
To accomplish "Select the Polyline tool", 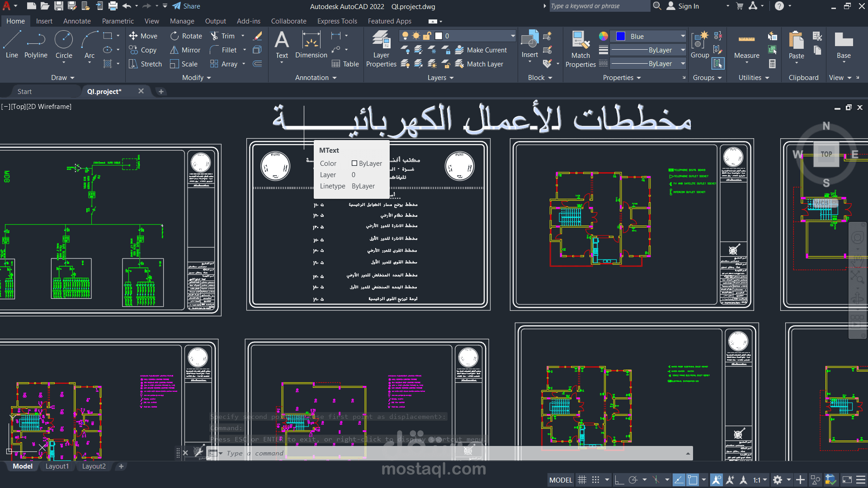I will click(36, 45).
